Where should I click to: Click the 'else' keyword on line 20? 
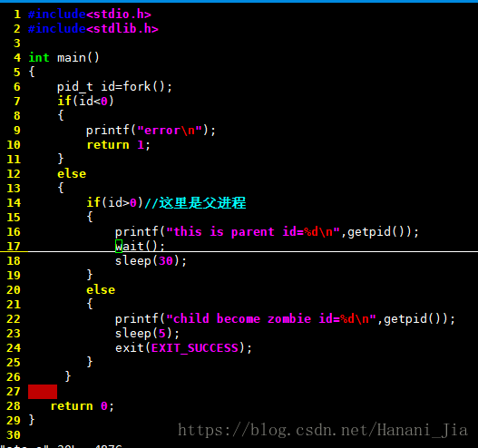click(x=101, y=290)
